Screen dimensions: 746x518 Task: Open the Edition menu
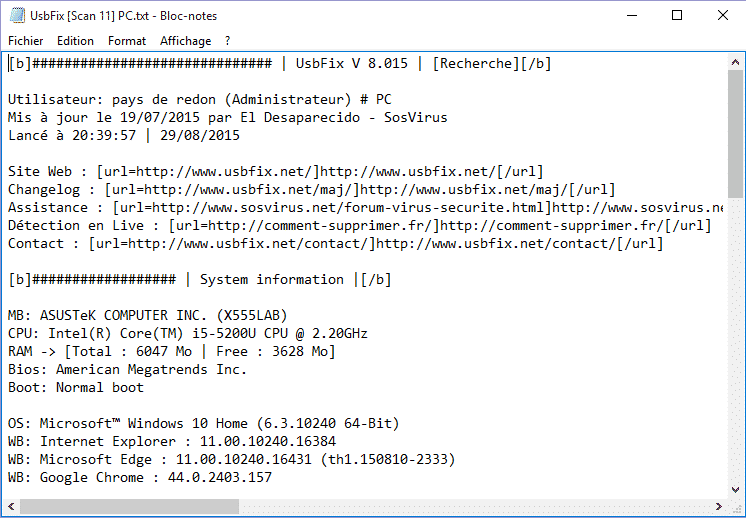pyautogui.click(x=75, y=41)
